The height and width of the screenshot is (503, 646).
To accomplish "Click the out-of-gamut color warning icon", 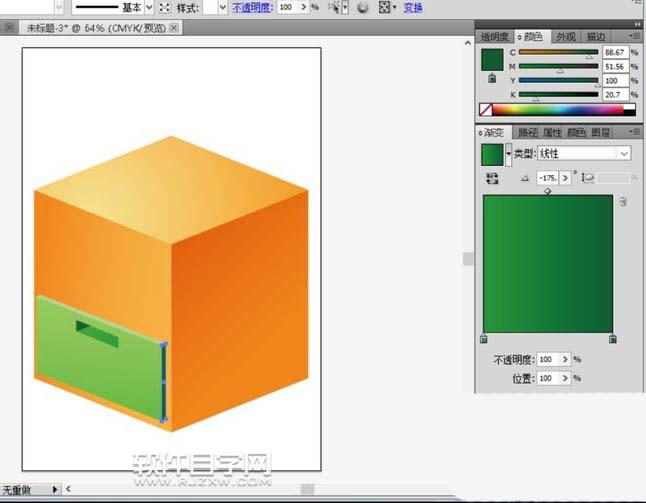I will click(x=491, y=78).
